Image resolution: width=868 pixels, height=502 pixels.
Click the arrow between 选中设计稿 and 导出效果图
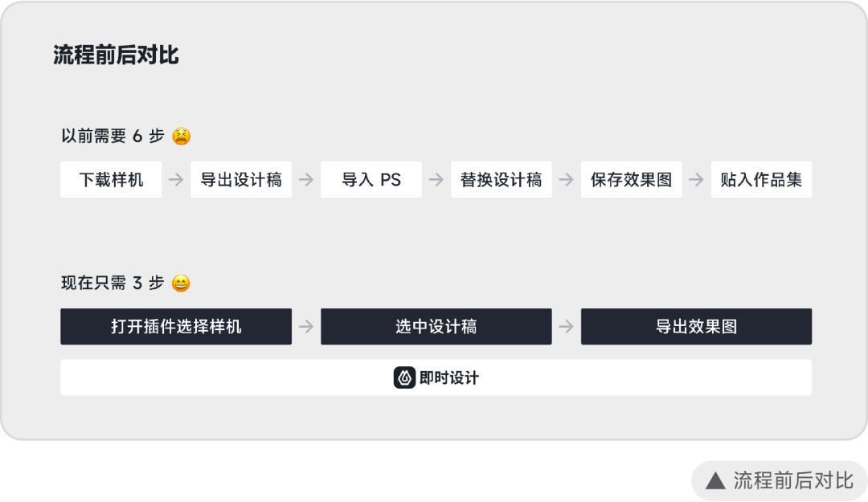[567, 327]
